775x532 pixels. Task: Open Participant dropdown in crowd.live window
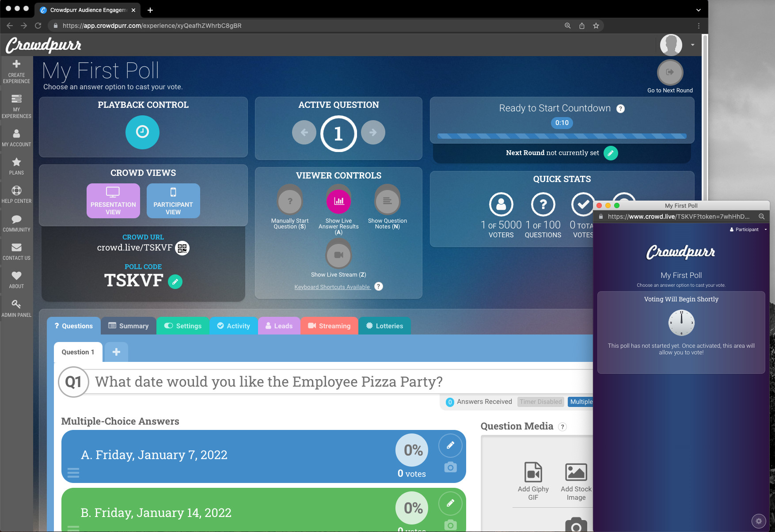(748, 229)
